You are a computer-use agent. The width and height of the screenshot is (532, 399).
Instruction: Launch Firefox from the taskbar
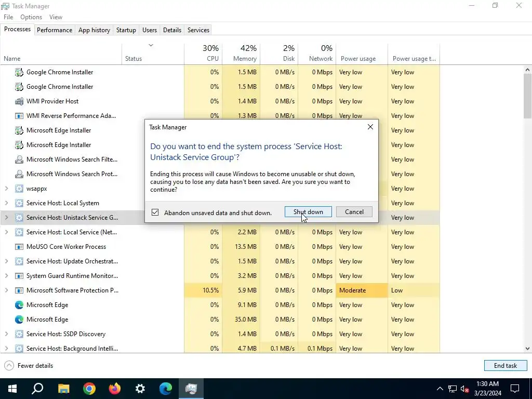[115, 389]
